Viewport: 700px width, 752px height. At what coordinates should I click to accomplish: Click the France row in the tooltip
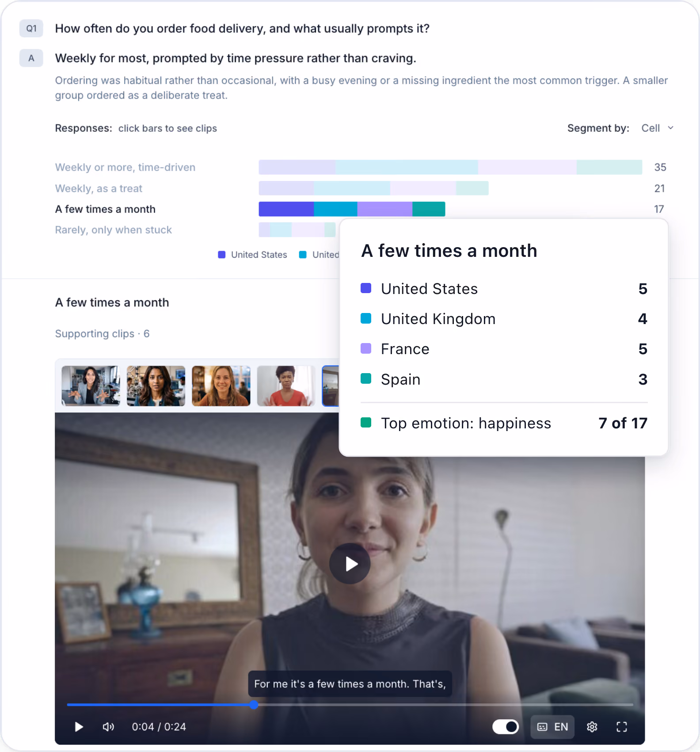pos(504,349)
